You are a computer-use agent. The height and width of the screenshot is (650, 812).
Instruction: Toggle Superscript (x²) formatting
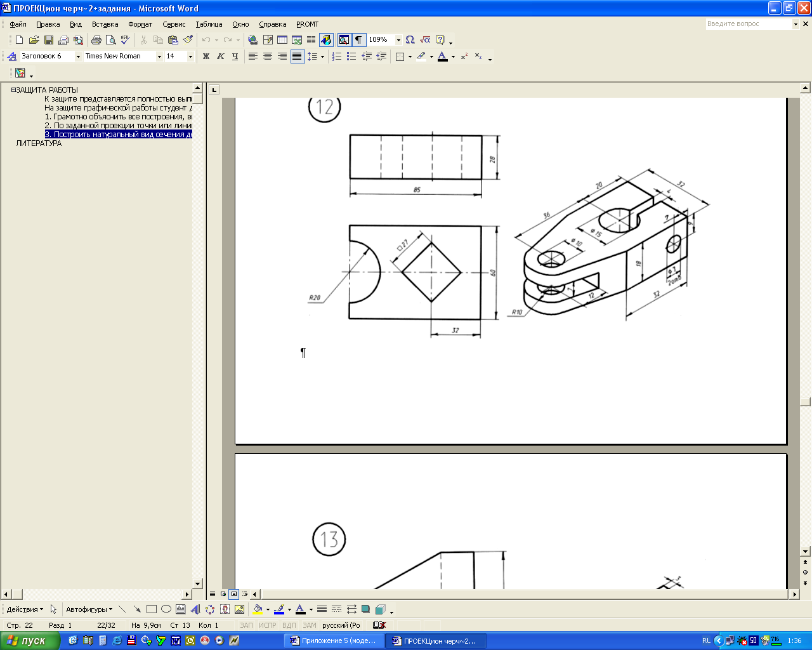(x=464, y=56)
